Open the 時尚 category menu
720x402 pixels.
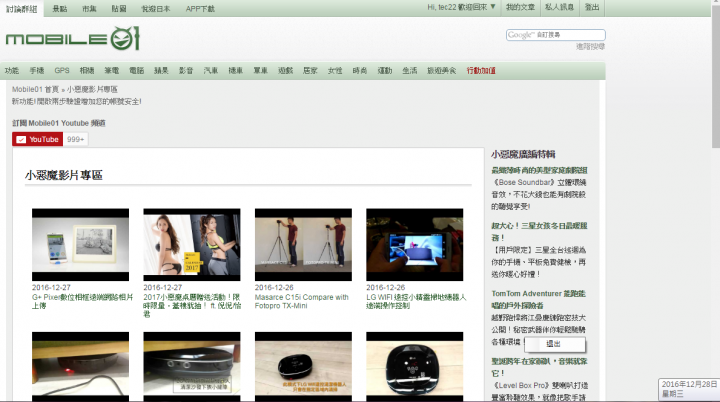point(360,70)
